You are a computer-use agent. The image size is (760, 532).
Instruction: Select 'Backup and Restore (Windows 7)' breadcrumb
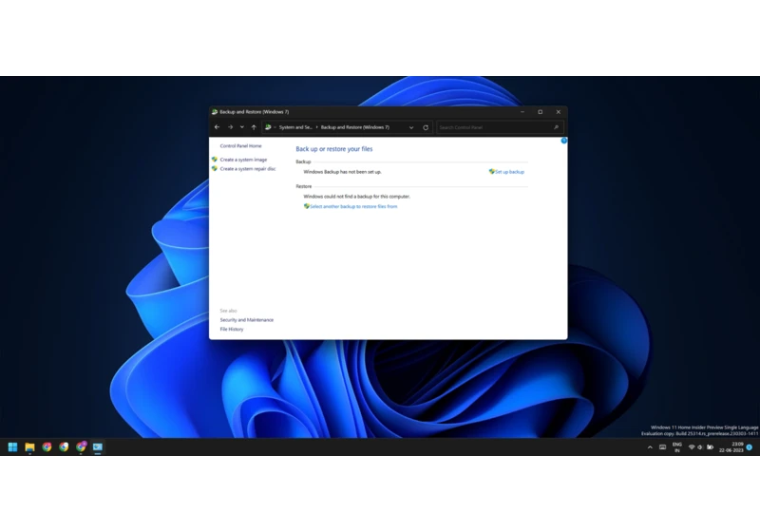point(354,127)
